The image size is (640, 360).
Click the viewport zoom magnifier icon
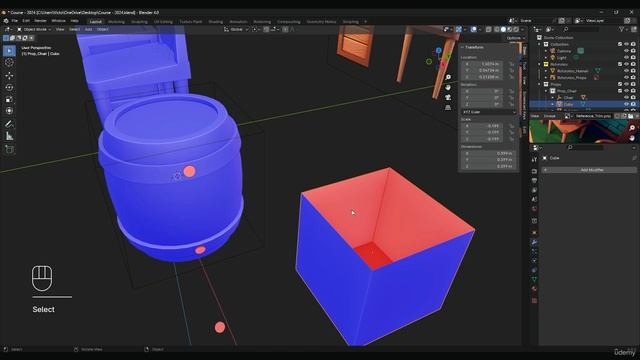pyautogui.click(x=448, y=77)
